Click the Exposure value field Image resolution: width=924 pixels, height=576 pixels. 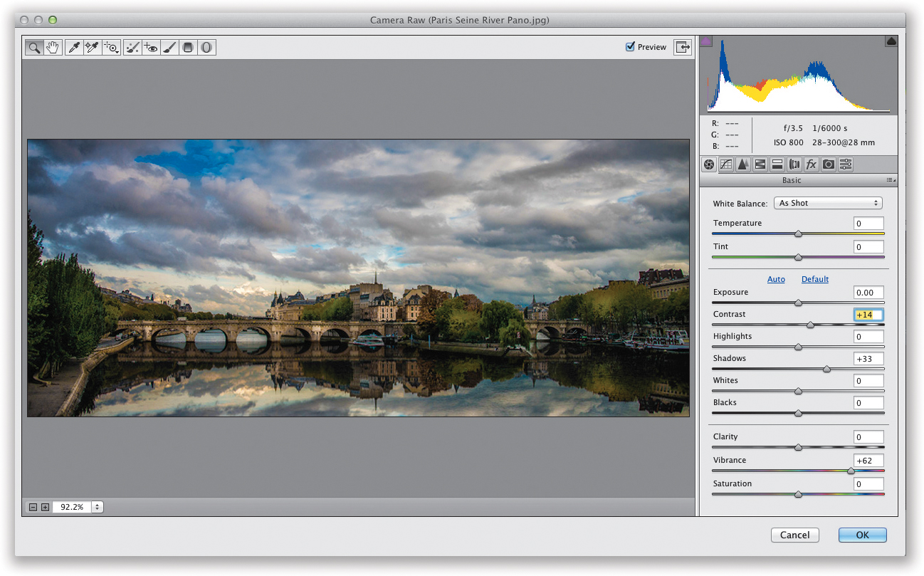click(x=868, y=293)
